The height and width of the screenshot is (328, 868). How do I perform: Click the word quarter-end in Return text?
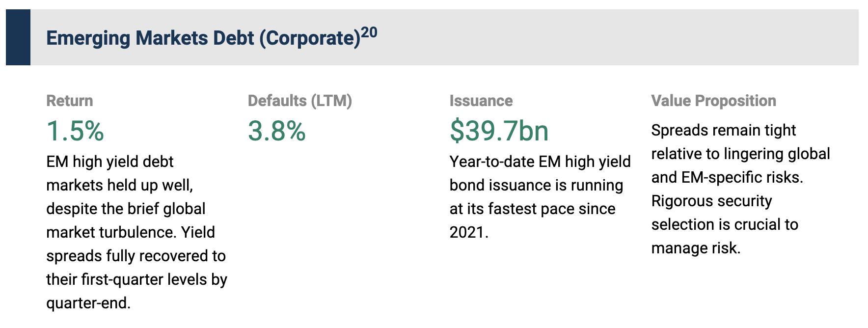88,303
